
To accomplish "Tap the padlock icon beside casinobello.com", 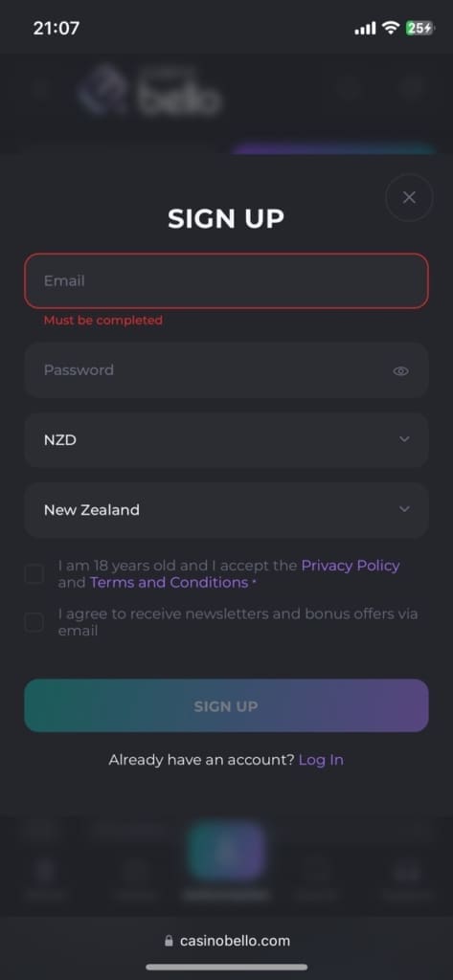I will (x=169, y=941).
